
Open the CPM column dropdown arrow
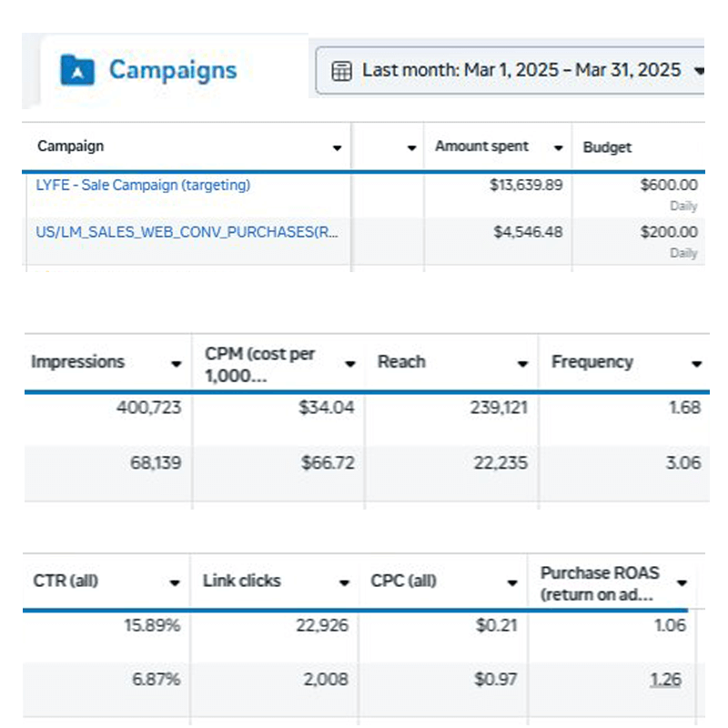point(350,364)
